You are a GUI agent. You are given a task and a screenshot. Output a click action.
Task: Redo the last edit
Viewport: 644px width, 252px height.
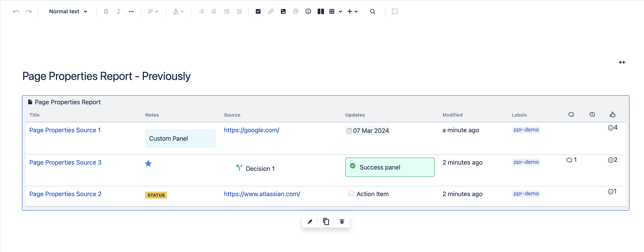click(29, 12)
